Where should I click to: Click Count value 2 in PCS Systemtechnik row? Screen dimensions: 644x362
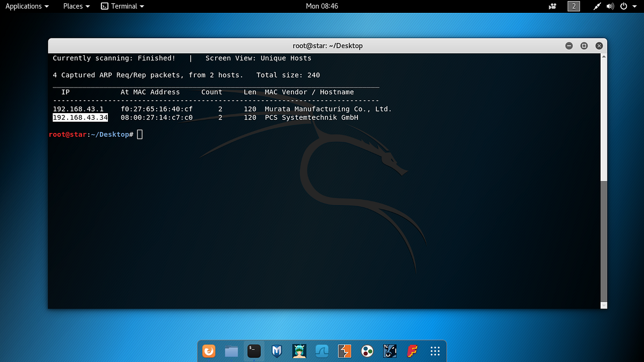pyautogui.click(x=220, y=117)
